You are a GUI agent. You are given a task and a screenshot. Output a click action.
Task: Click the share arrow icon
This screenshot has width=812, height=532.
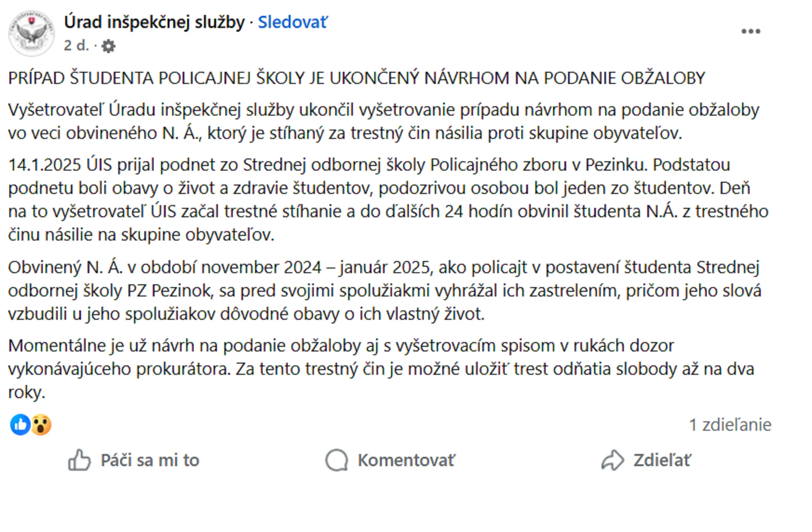click(612, 460)
